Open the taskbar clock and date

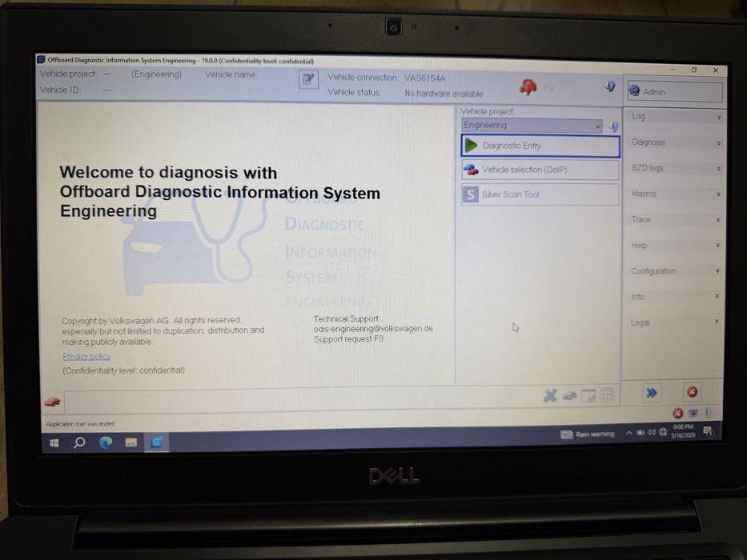[683, 431]
